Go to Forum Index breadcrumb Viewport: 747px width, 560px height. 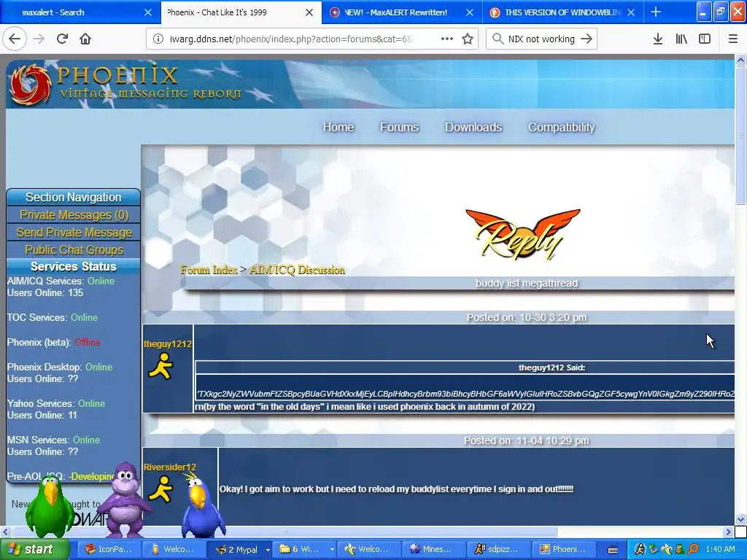(x=209, y=270)
